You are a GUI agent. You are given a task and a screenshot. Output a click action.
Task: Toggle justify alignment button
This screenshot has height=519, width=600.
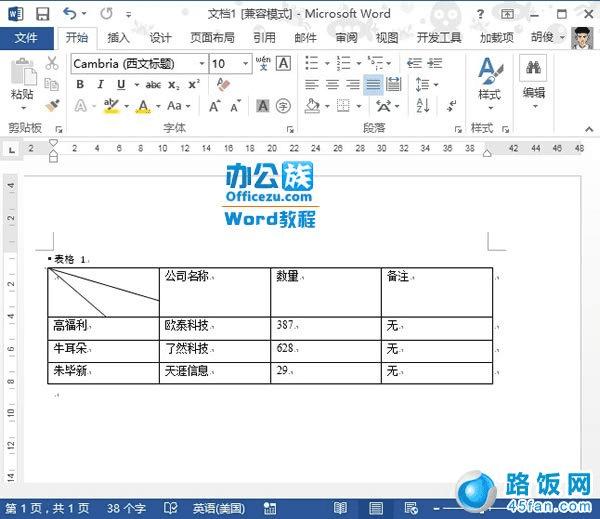tap(373, 84)
